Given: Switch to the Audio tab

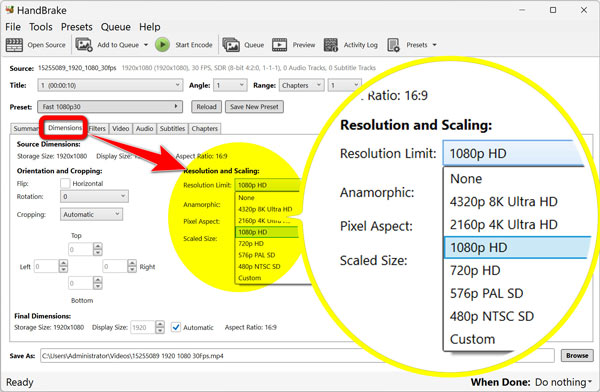Looking at the screenshot, I should point(144,129).
